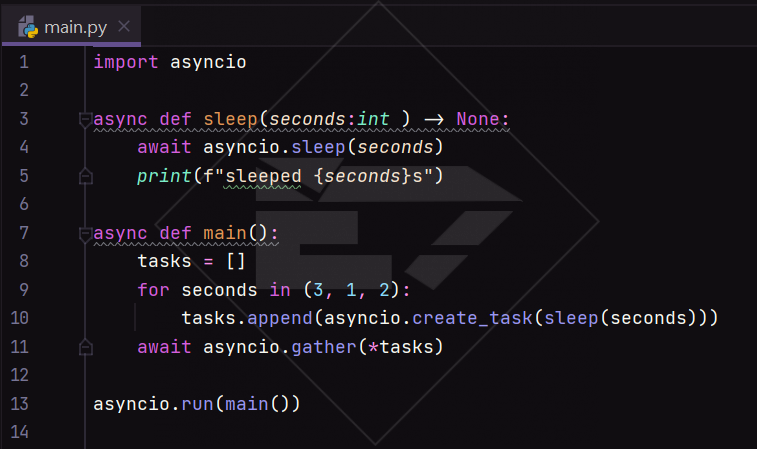Viewport: 757px width, 449px height.
Task: Click line number 10 in the gutter
Action: point(20,318)
